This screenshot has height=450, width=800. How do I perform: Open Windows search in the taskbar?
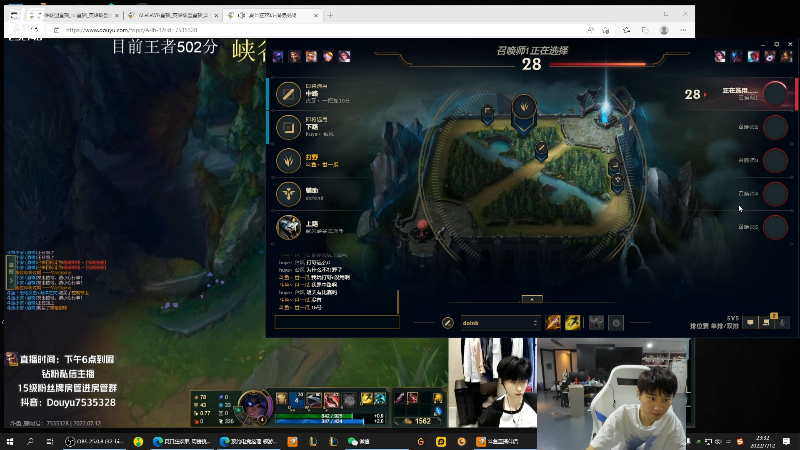click(30, 441)
